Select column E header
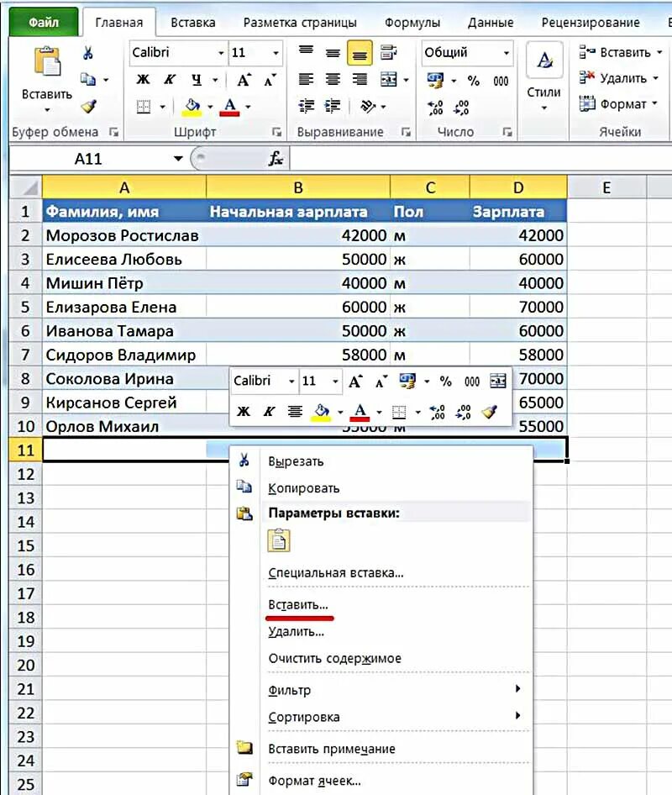 (606, 187)
